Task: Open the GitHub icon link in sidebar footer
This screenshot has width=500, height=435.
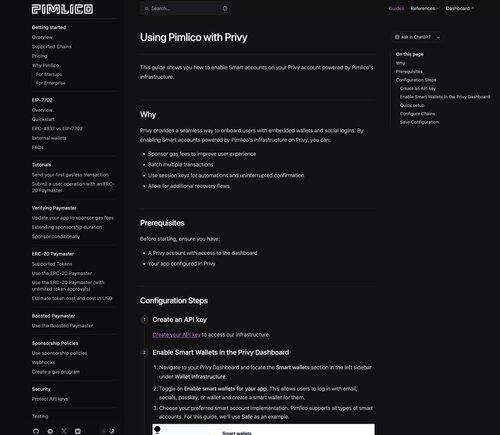Action: pyautogui.click(x=36, y=431)
